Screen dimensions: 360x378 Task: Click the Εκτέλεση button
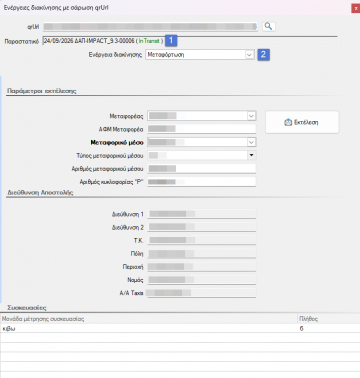coord(302,122)
